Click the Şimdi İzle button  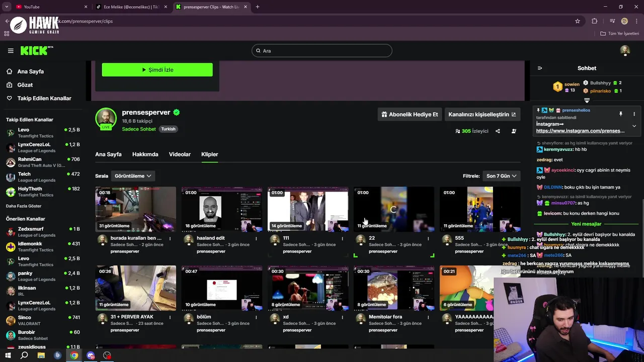coord(157,70)
